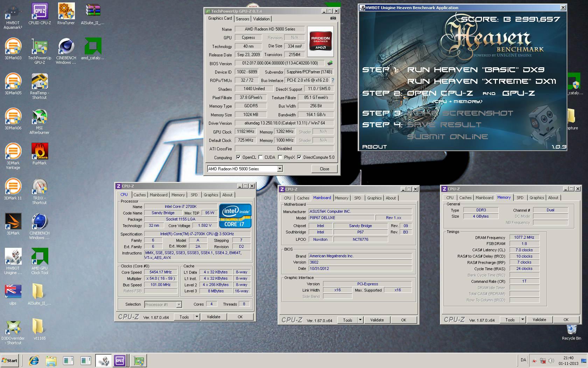Viewport: 588px width, 368px height.
Task: Open Caches tab in CPU-Z CPU window
Action: (139, 195)
